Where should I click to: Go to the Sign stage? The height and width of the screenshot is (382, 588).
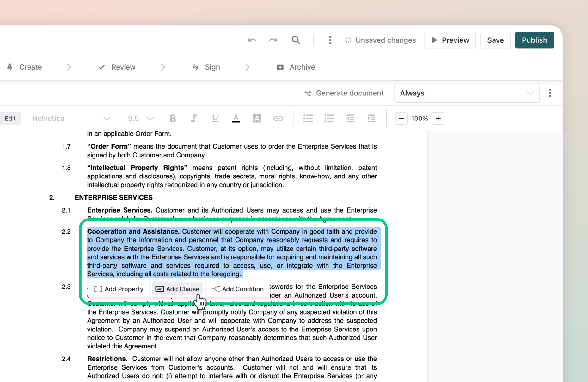(206, 67)
